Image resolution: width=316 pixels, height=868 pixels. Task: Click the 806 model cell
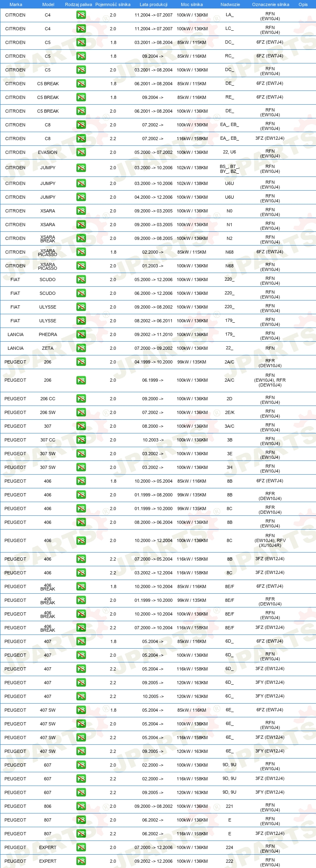coord(48,806)
